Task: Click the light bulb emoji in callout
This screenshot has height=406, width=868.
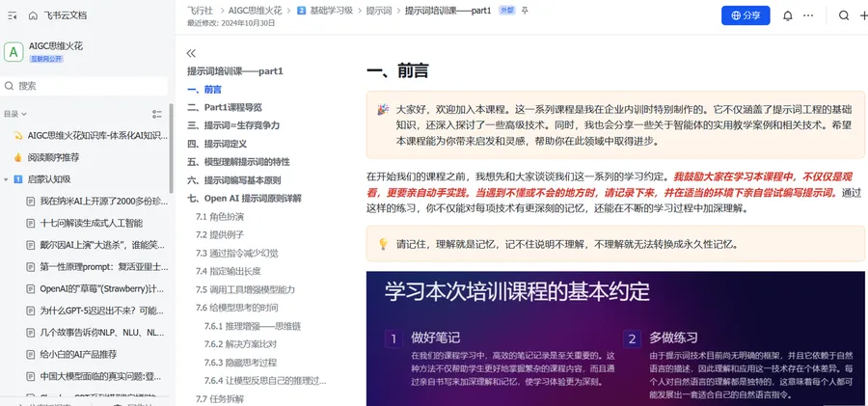Action: [x=383, y=244]
